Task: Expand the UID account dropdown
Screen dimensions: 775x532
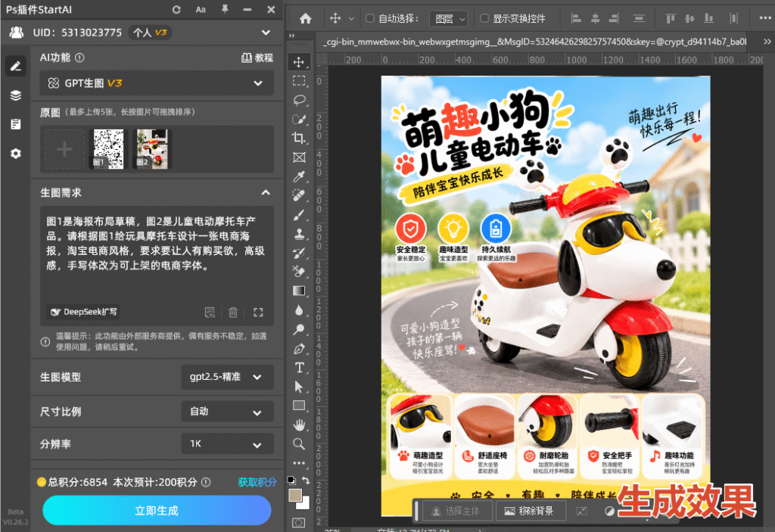Action: pos(266,33)
